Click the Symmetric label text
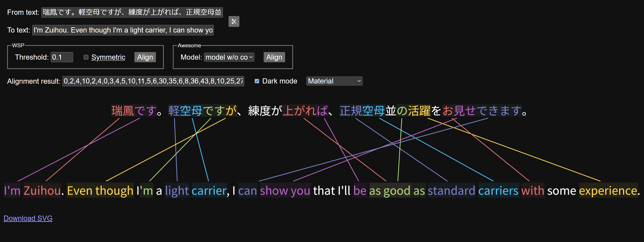This screenshot has width=644, height=242. click(108, 57)
